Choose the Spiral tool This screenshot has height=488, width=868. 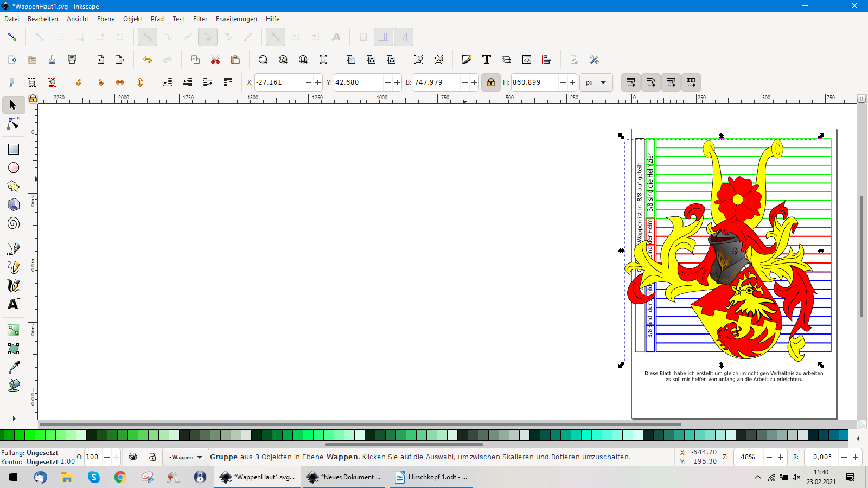pos(14,223)
